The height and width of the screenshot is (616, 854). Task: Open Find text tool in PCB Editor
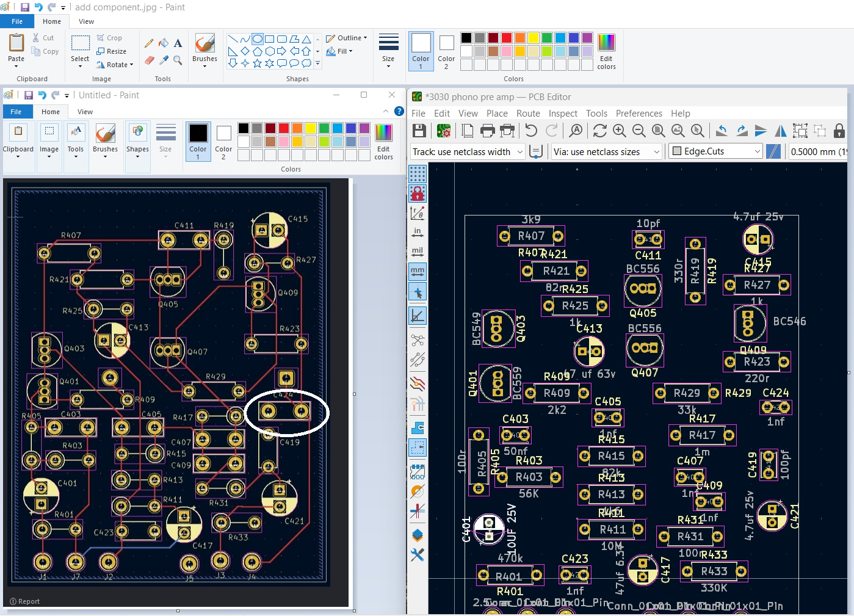pos(576,131)
